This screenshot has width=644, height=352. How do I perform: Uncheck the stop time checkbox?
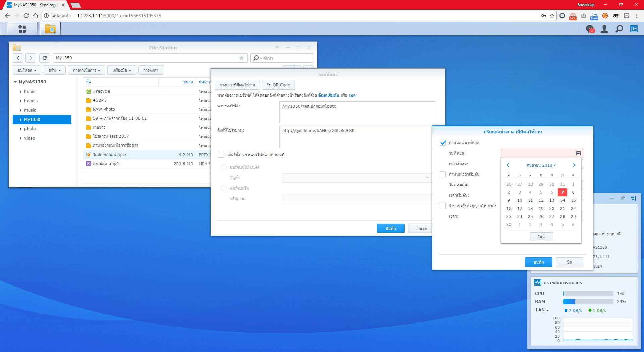pos(443,143)
